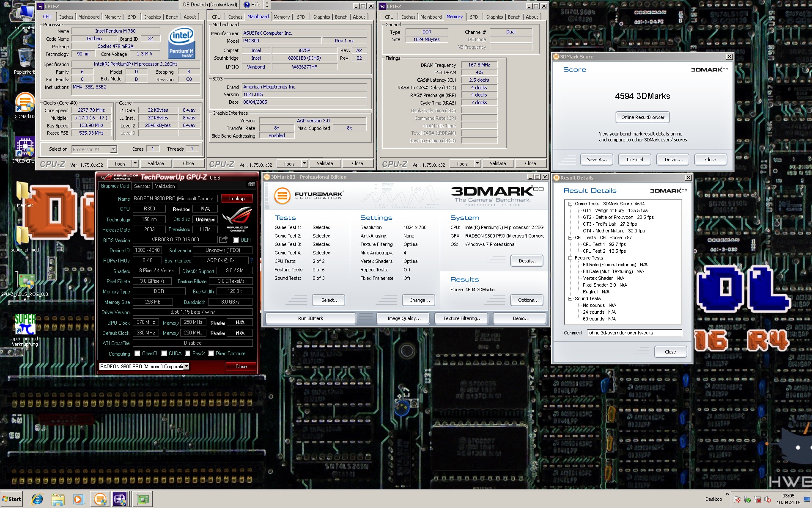This screenshot has width=812, height=508.
Task: Select 'GT1 - Wings of Fury 135.5 fps' row
Action: tap(615, 210)
